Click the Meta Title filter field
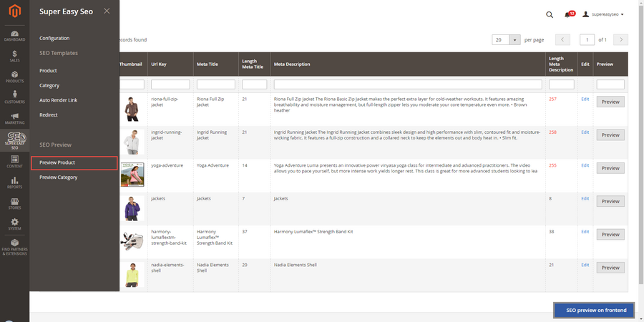The image size is (644, 322). click(216, 84)
